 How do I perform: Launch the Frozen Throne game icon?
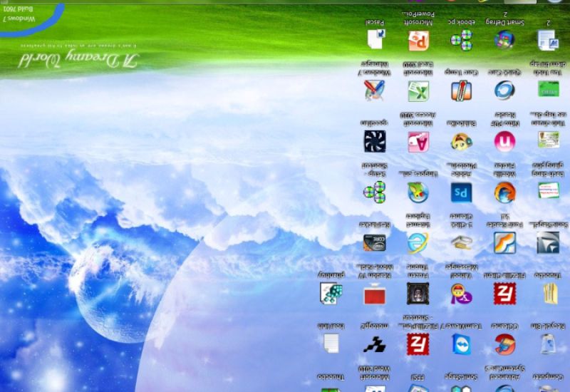click(418, 293)
